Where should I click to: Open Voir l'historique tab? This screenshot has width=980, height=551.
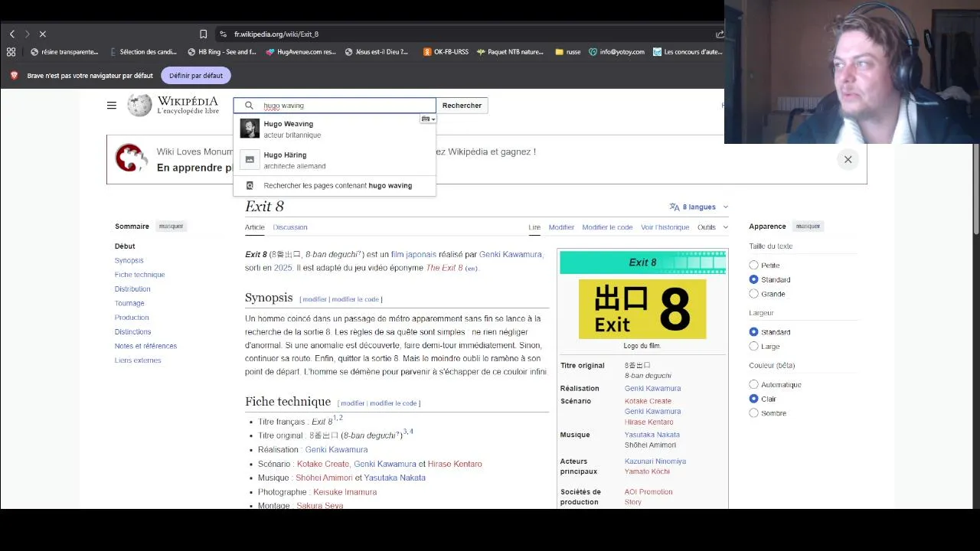click(665, 227)
